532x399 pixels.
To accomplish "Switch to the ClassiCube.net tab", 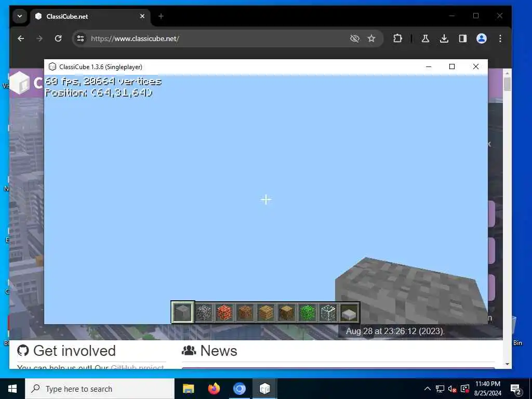I will pyautogui.click(x=90, y=16).
